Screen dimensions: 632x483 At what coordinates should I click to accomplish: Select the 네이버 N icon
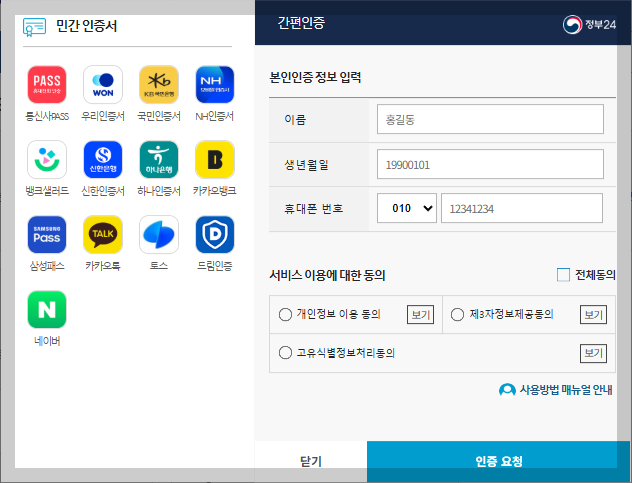tap(47, 310)
